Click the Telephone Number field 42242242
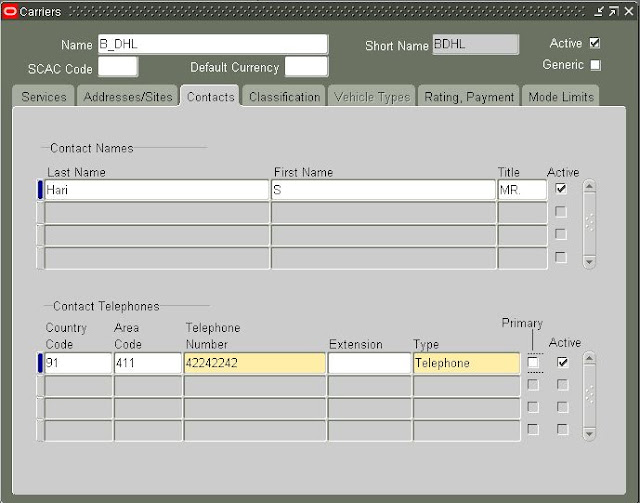 [x=255, y=363]
